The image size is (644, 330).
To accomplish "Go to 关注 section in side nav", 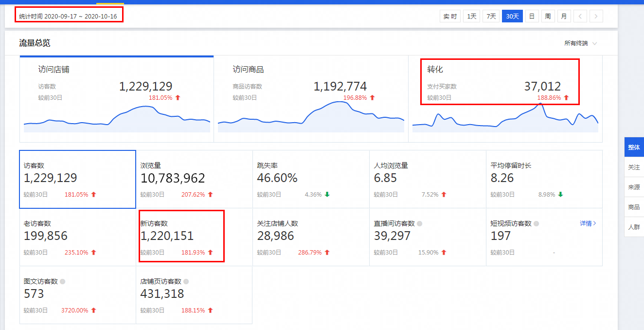I will (634, 167).
